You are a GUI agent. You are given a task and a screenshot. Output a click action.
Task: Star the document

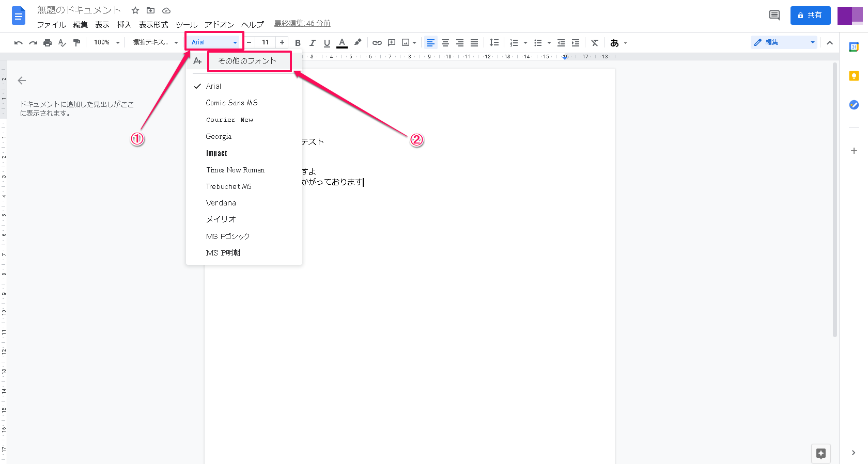(x=135, y=10)
